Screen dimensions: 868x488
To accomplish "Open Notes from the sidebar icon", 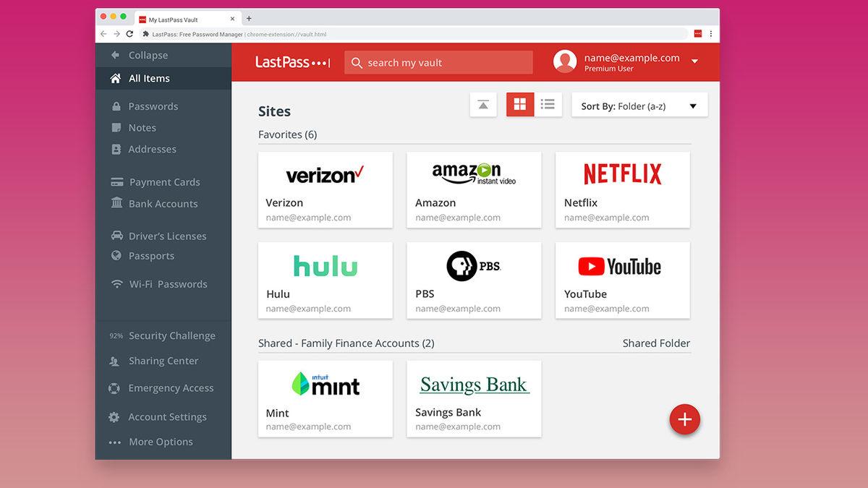I will 116,127.
